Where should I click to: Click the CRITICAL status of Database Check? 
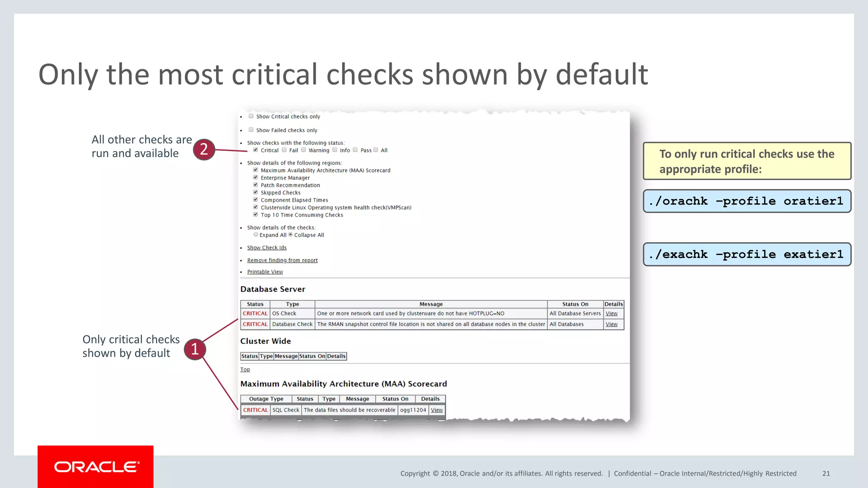(255, 324)
